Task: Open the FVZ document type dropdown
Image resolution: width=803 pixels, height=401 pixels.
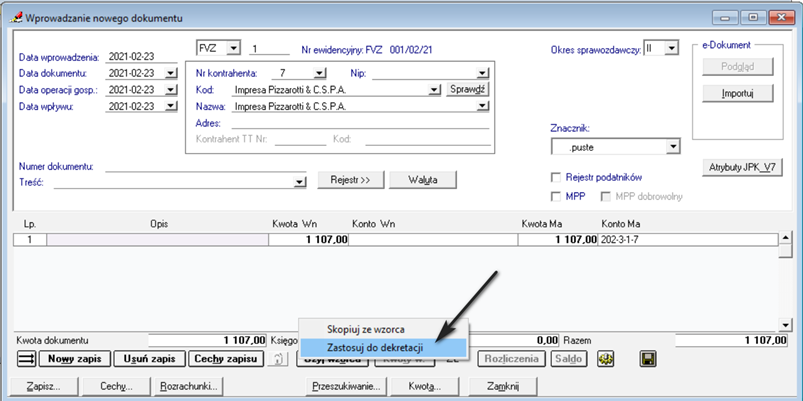Action: point(233,48)
